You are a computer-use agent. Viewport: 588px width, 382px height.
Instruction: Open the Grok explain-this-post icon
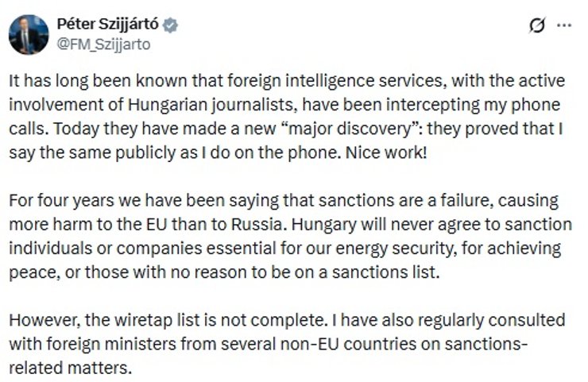point(537,25)
